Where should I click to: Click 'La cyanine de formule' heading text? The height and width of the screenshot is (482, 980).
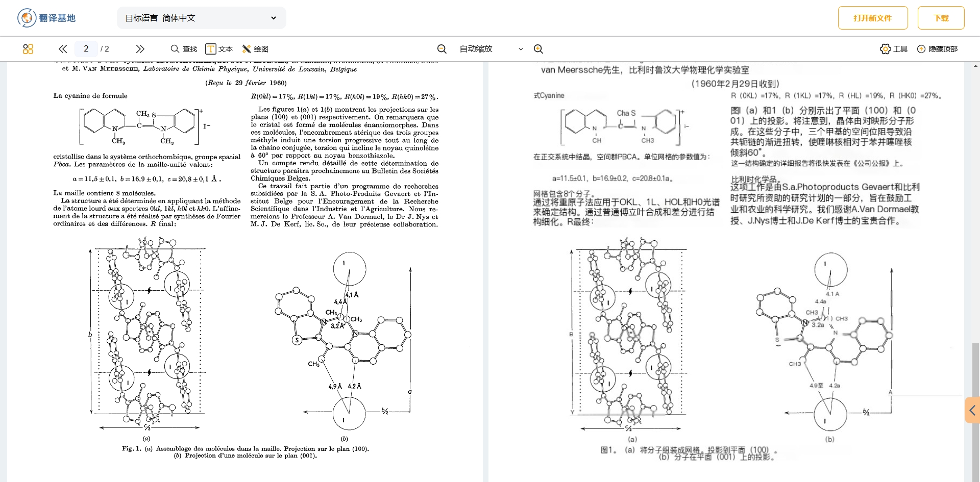[90, 95]
